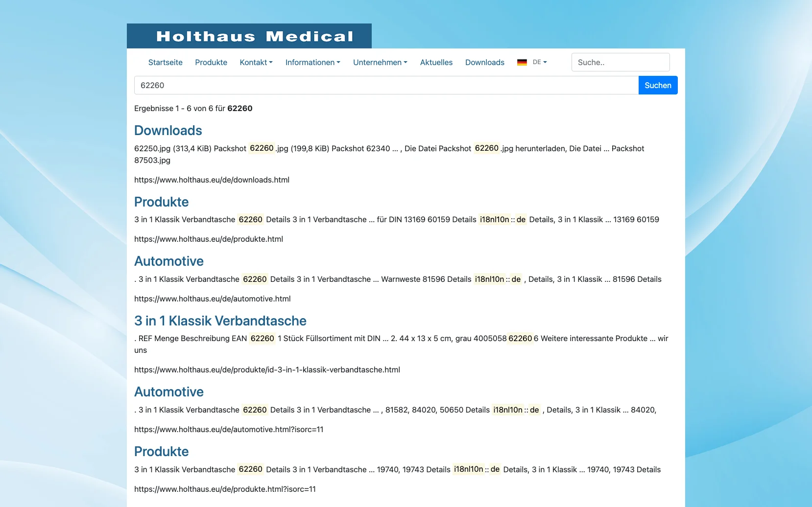Open Aktuelles in the navigation bar
The height and width of the screenshot is (507, 812).
pyautogui.click(x=436, y=62)
